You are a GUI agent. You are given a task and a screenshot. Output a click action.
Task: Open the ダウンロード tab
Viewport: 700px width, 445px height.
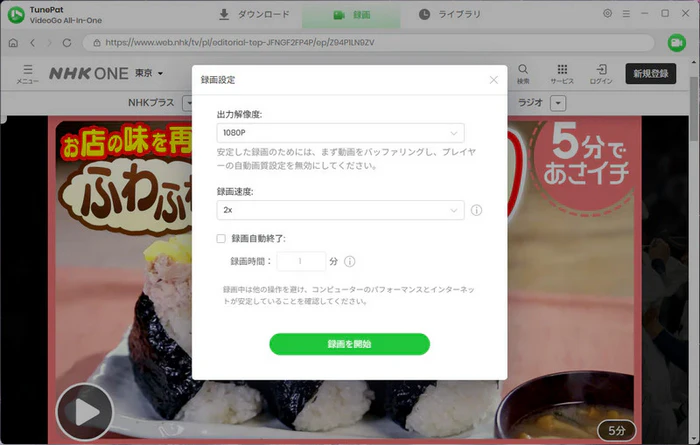coord(254,15)
